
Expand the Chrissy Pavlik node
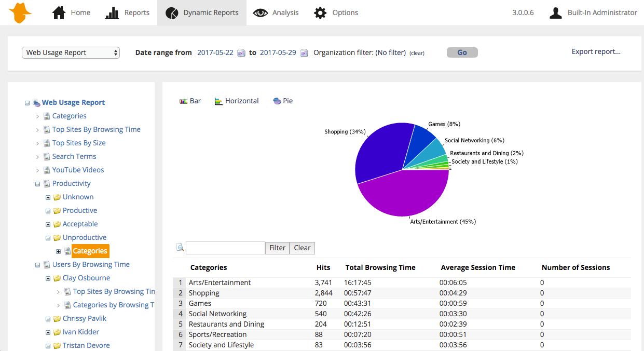tap(47, 318)
